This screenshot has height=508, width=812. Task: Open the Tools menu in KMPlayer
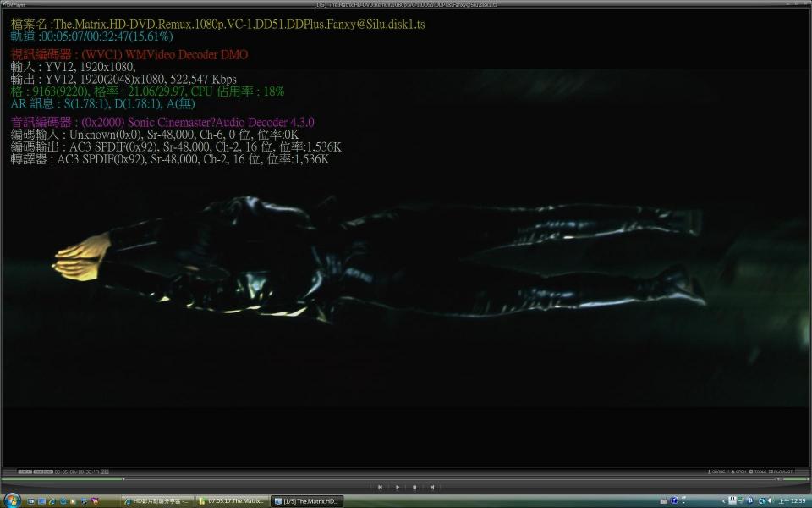[758, 472]
